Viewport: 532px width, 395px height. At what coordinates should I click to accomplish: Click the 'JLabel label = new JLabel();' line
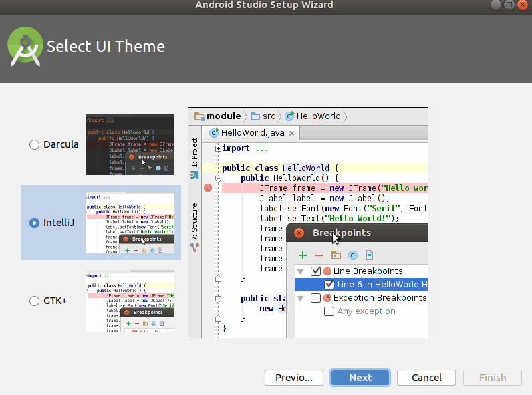point(324,199)
